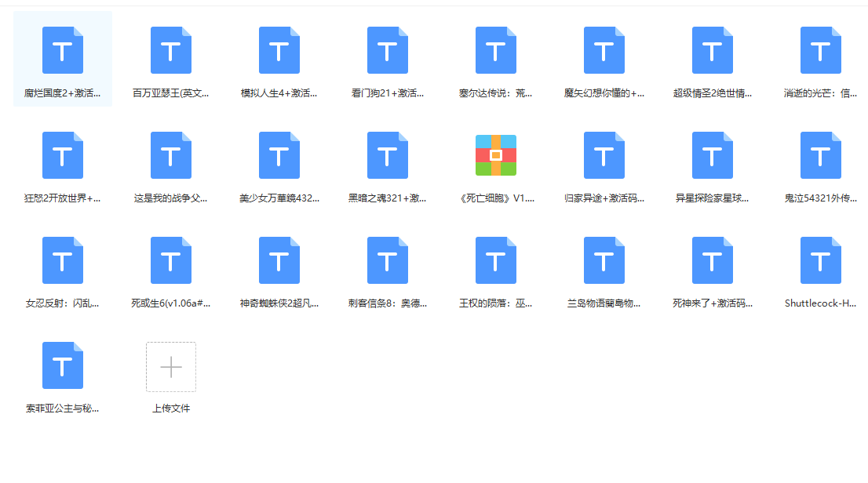Click the 超级情圣2绝世情 file icon
The image size is (868, 483).
713,50
